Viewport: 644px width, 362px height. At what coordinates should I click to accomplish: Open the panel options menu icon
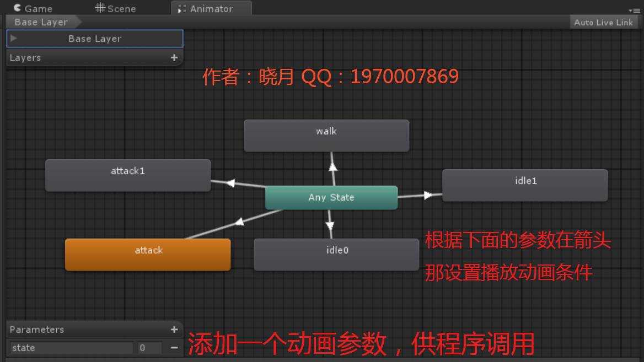click(635, 10)
